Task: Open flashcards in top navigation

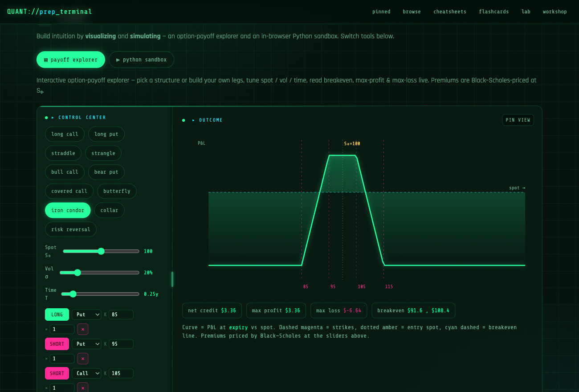Action: [493, 12]
